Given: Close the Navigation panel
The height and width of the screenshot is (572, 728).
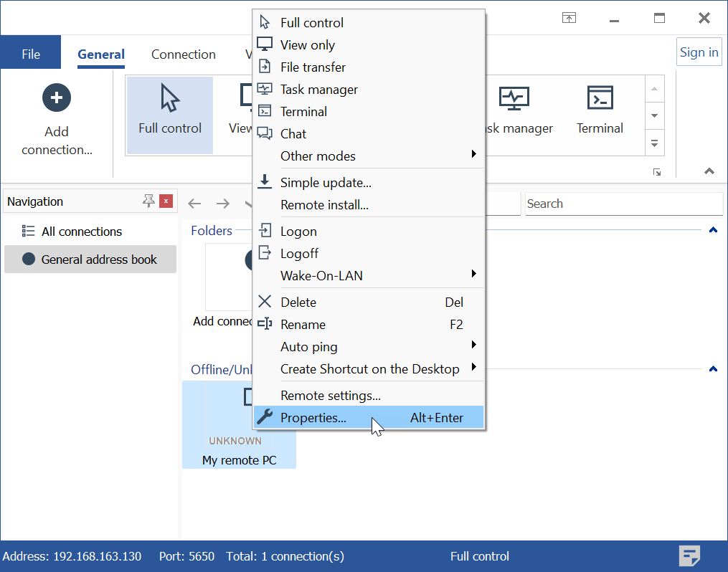Looking at the screenshot, I should point(166,201).
